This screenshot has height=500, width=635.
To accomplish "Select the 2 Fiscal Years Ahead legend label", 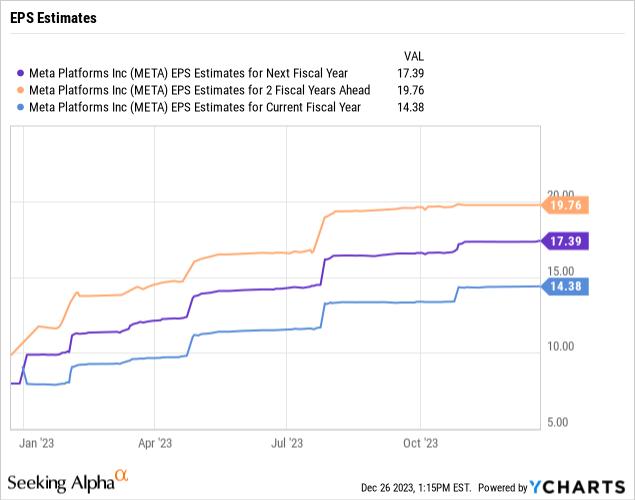I will (200, 90).
